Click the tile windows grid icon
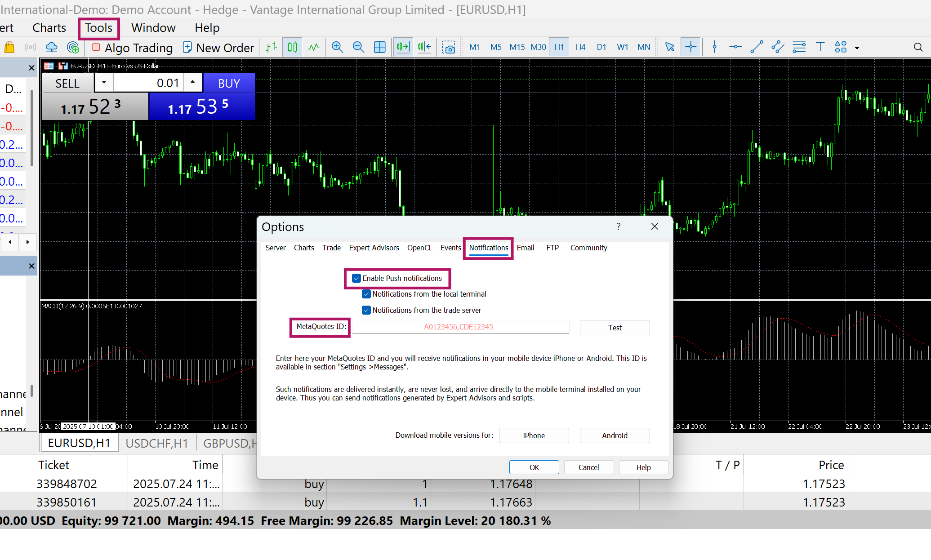The width and height of the screenshot is (931, 560). coord(379,47)
